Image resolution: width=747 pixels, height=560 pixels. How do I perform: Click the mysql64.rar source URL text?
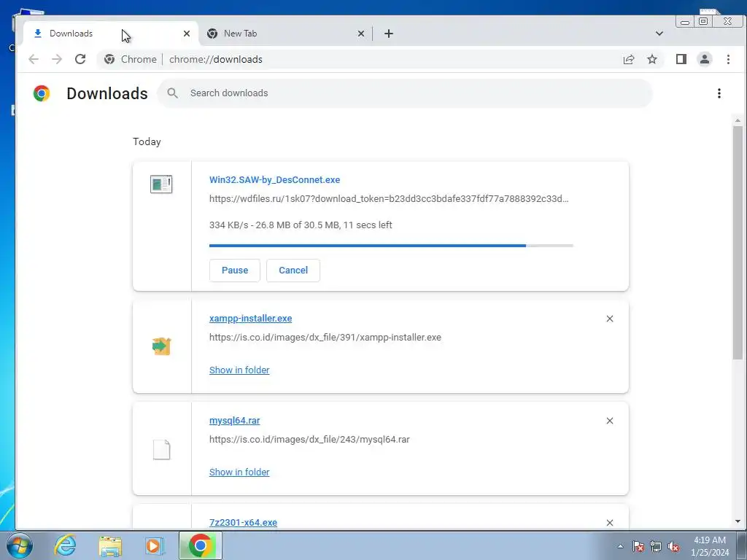pos(309,439)
